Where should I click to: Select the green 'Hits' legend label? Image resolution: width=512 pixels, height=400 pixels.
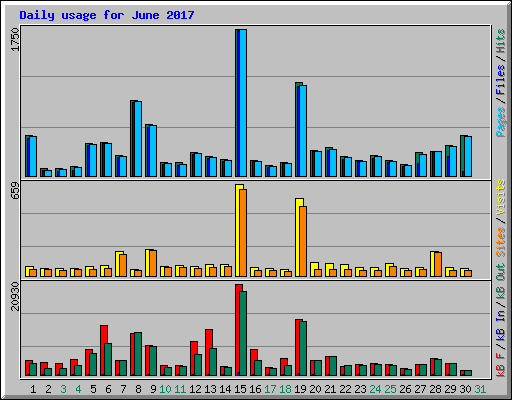(x=500, y=41)
